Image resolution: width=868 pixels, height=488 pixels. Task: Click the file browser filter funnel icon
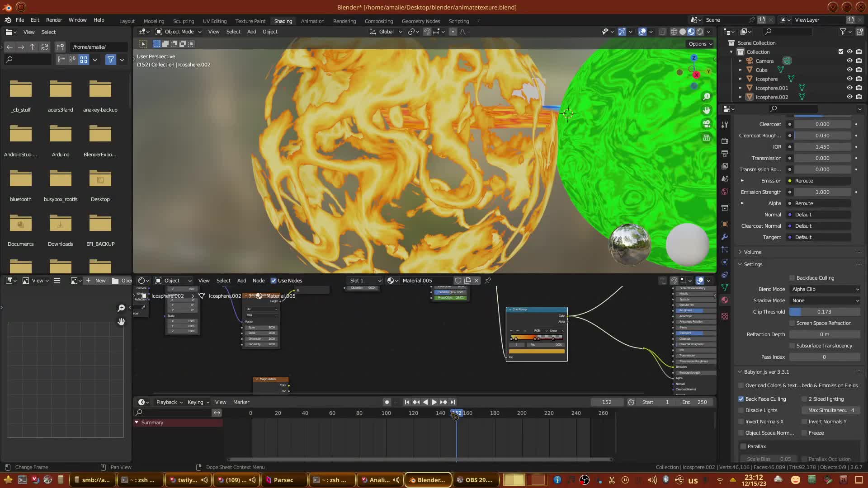click(x=110, y=60)
